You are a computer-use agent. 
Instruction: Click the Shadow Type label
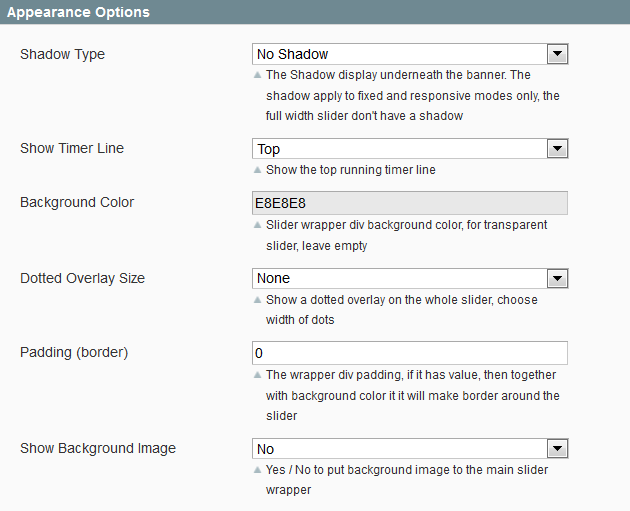[x=62, y=54]
